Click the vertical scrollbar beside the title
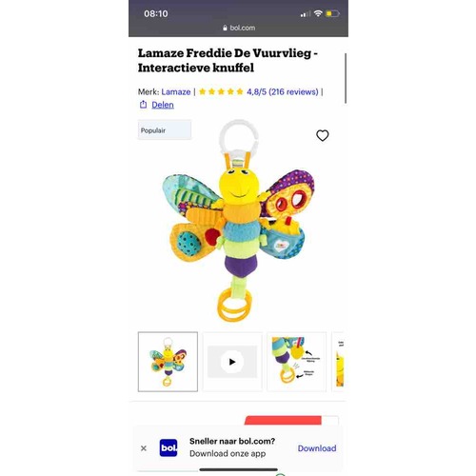This screenshot has height=476, width=476. (346, 78)
